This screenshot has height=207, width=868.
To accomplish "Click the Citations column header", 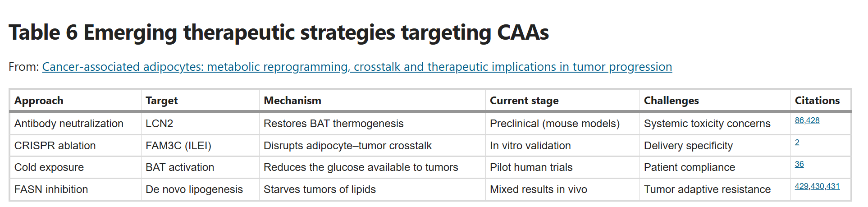I will point(817,101).
